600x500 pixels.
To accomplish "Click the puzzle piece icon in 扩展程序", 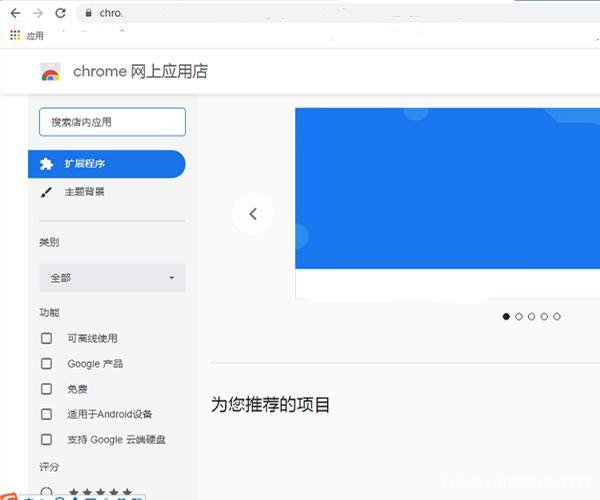I will coord(46,164).
